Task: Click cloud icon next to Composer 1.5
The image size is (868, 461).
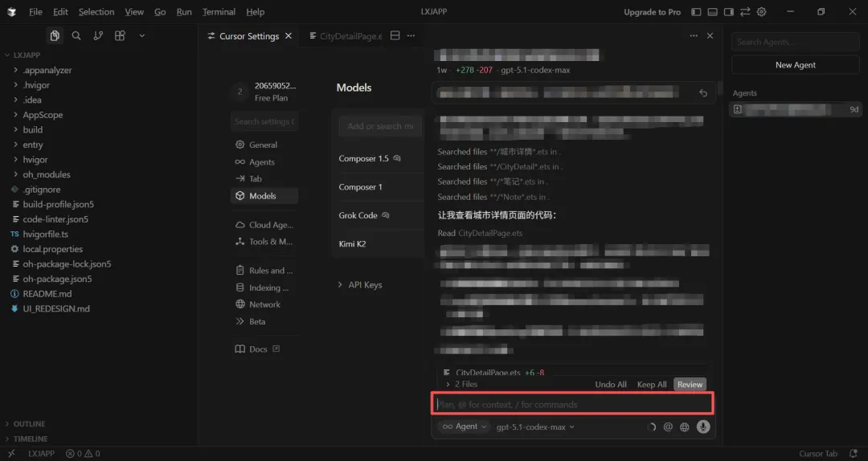Action: pos(397,158)
